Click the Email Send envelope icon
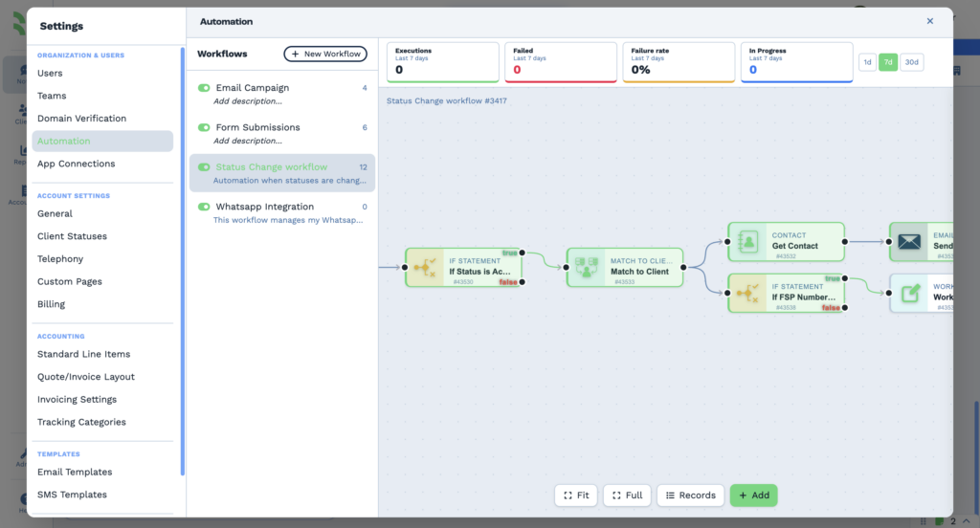 pos(909,242)
